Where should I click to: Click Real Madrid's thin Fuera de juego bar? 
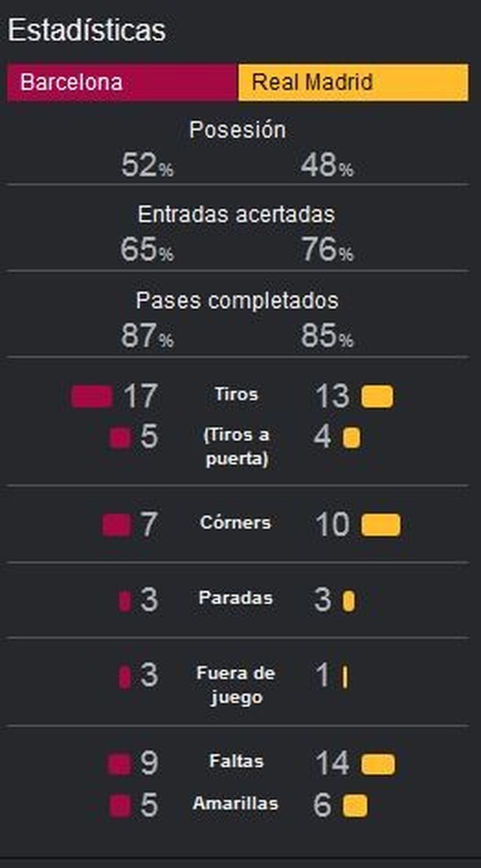pyautogui.click(x=345, y=677)
